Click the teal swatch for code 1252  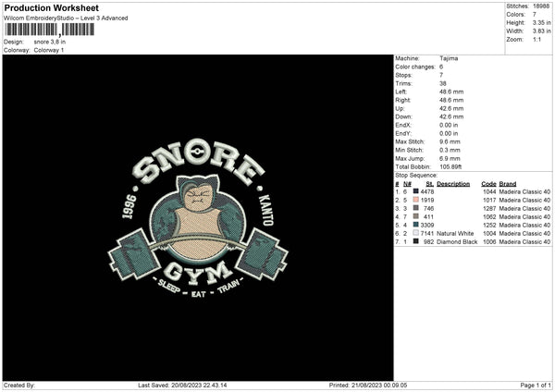click(416, 225)
